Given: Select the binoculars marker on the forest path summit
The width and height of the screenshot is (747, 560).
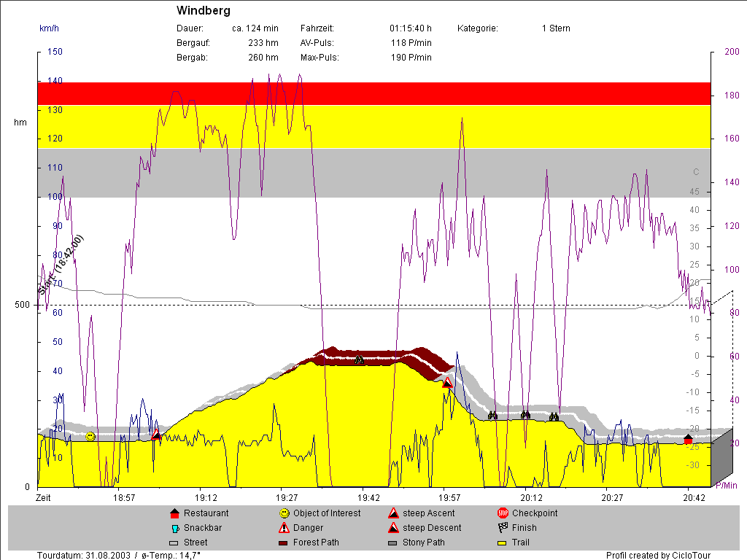Looking at the screenshot, I should coord(359,360).
